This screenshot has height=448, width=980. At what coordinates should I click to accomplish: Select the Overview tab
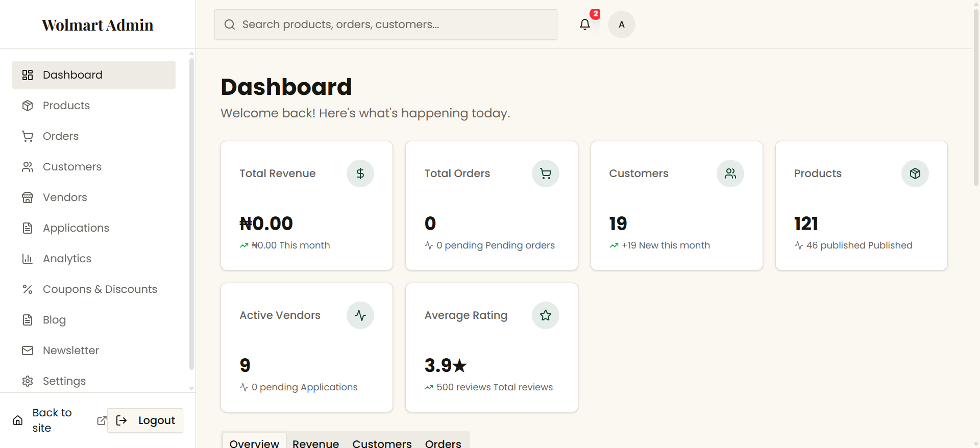(x=254, y=442)
